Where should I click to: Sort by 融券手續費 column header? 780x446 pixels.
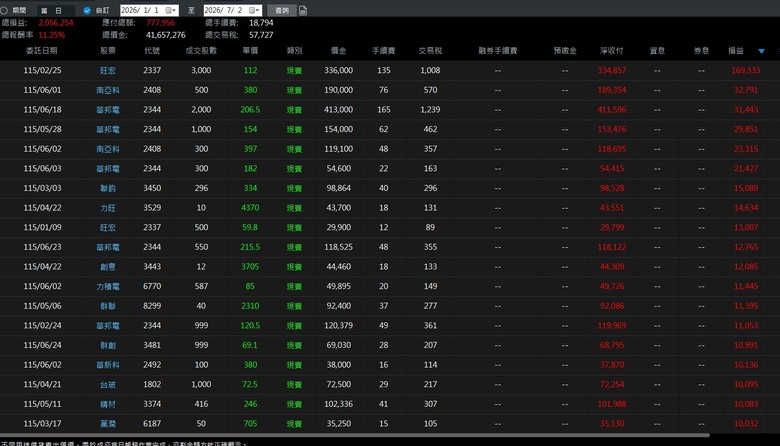(x=498, y=51)
